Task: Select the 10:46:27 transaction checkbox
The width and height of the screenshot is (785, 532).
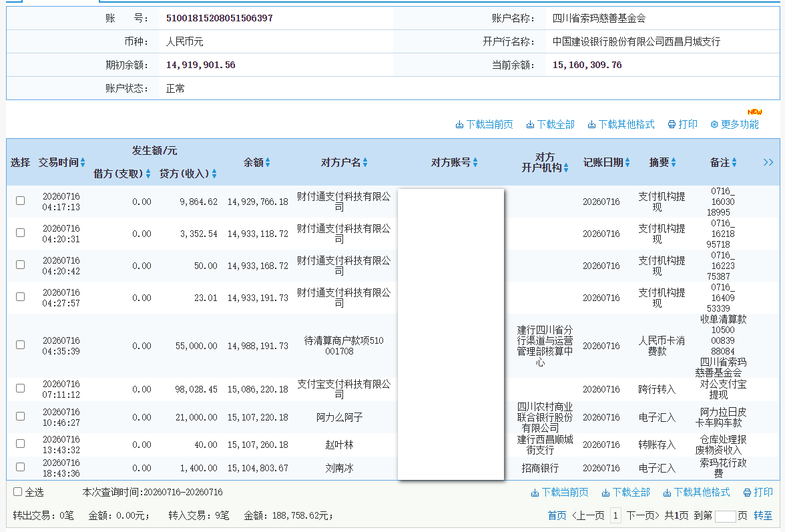Action: click(x=21, y=417)
